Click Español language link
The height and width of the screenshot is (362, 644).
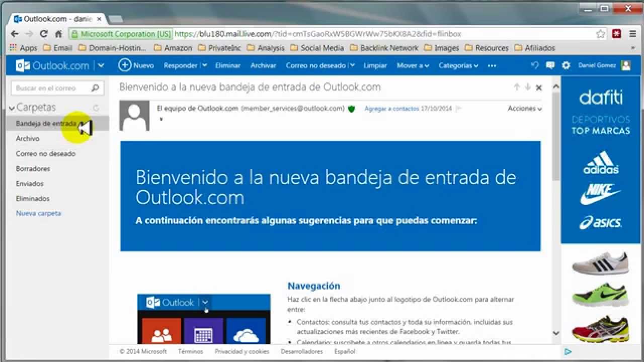point(345,351)
